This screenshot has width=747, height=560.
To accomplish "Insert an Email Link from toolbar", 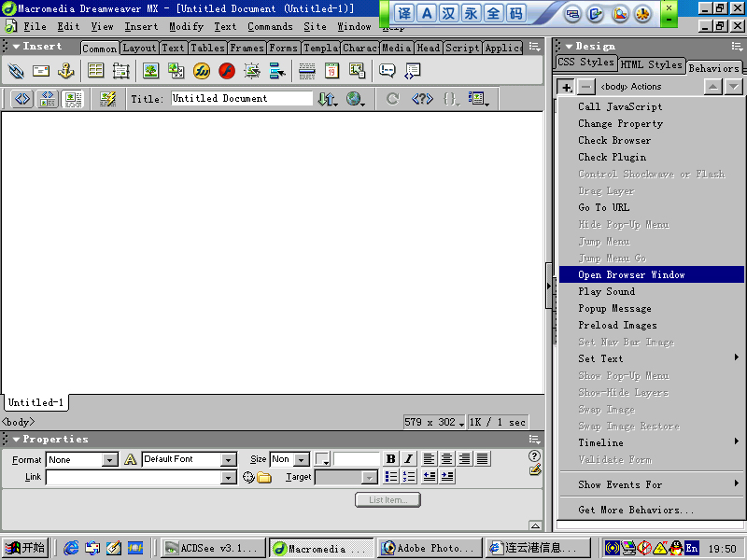I will [x=41, y=71].
